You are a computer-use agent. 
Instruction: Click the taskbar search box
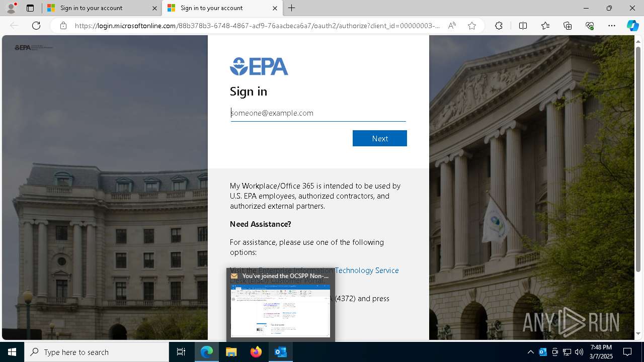97,352
